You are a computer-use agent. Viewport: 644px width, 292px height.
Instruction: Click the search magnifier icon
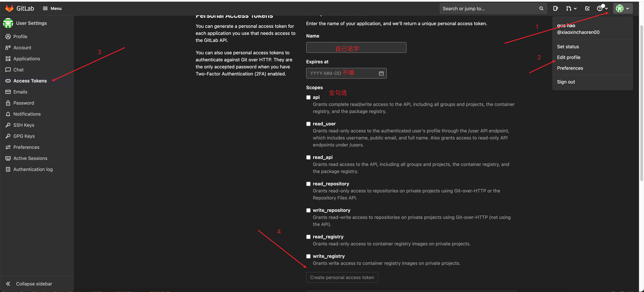coord(541,9)
